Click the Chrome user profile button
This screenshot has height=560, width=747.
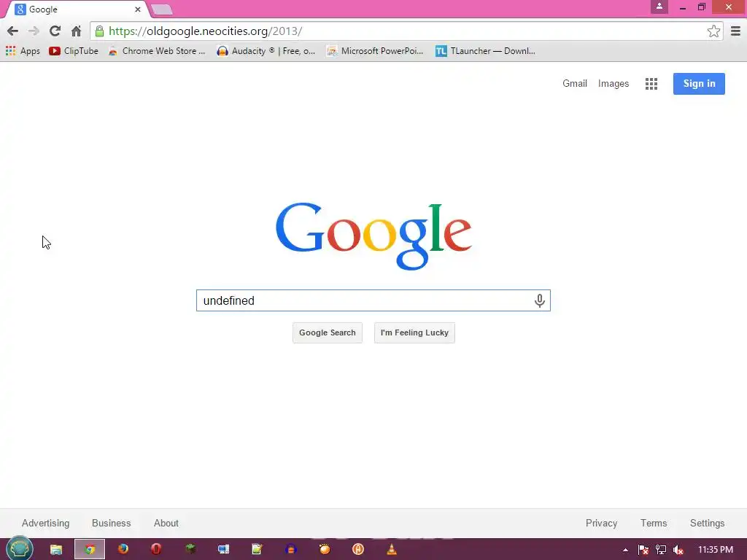coord(659,7)
